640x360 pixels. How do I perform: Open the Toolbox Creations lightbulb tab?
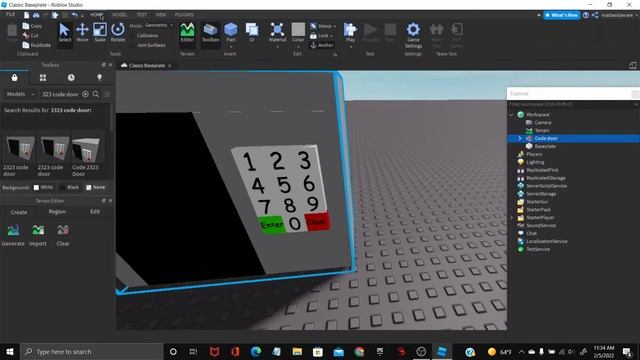click(99, 78)
